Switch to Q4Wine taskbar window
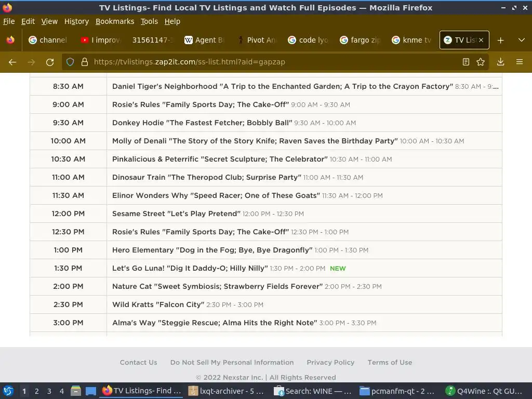The width and height of the screenshot is (532, 399). 484,391
